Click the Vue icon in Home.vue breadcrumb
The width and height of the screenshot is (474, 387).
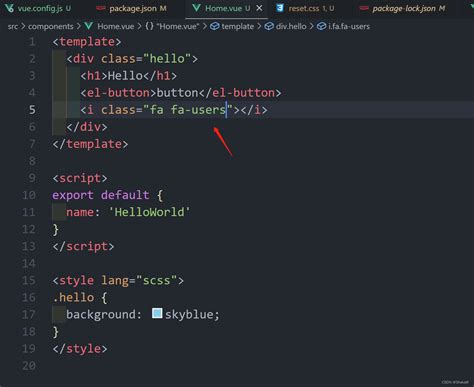click(89, 26)
